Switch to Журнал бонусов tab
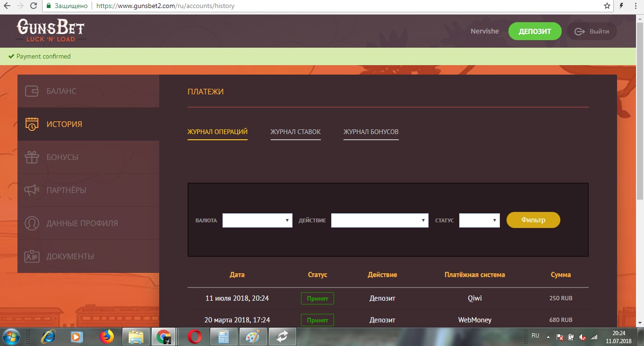 coord(371,132)
